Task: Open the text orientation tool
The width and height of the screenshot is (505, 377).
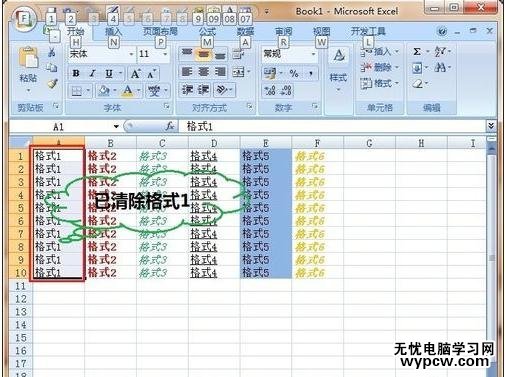Action: click(224, 89)
